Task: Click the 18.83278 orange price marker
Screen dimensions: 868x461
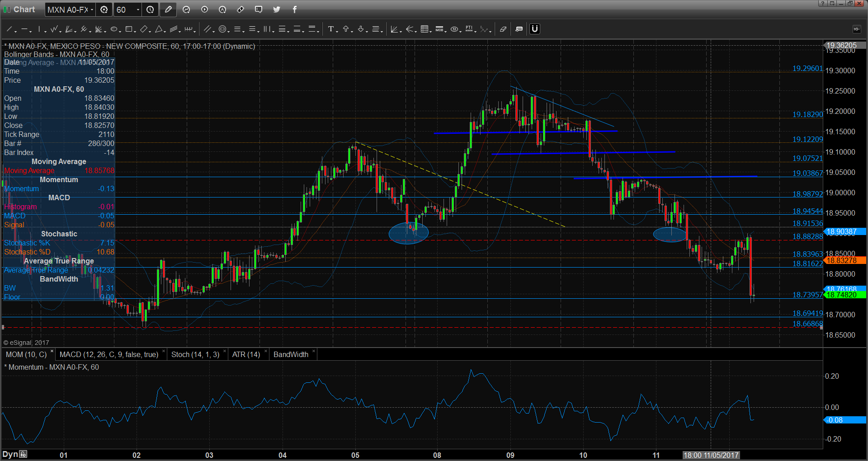Action: (x=844, y=260)
